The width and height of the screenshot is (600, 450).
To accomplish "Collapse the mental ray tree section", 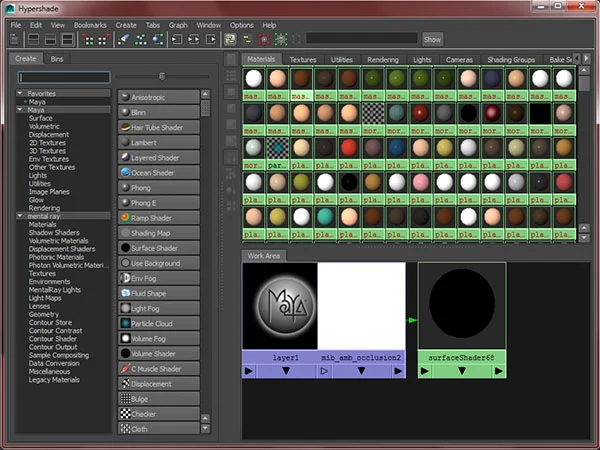I will (20, 216).
